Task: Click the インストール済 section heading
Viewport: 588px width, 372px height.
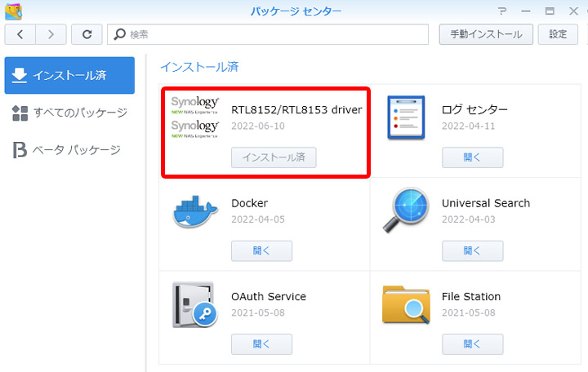Action: (199, 67)
